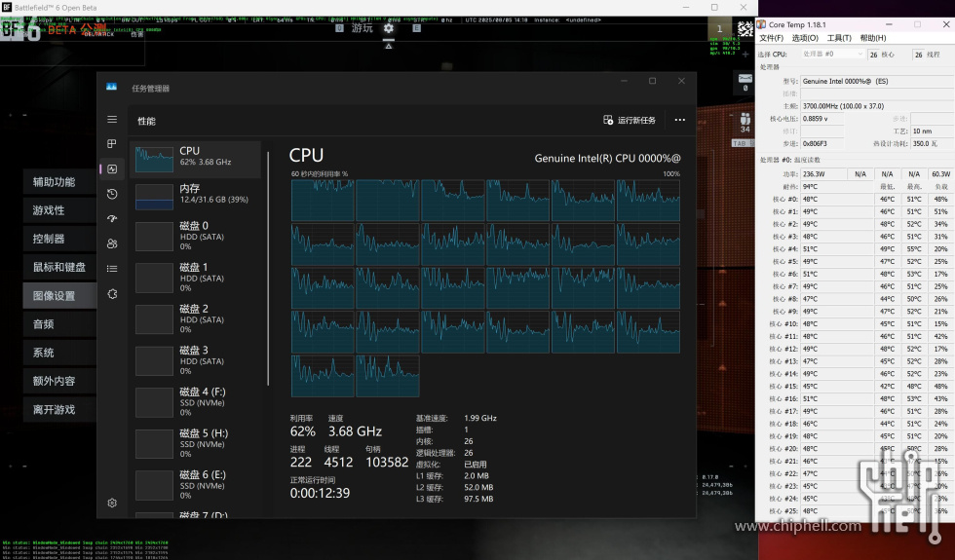
Task: Open Task Manager hamburger navigation menu
Action: tap(112, 119)
